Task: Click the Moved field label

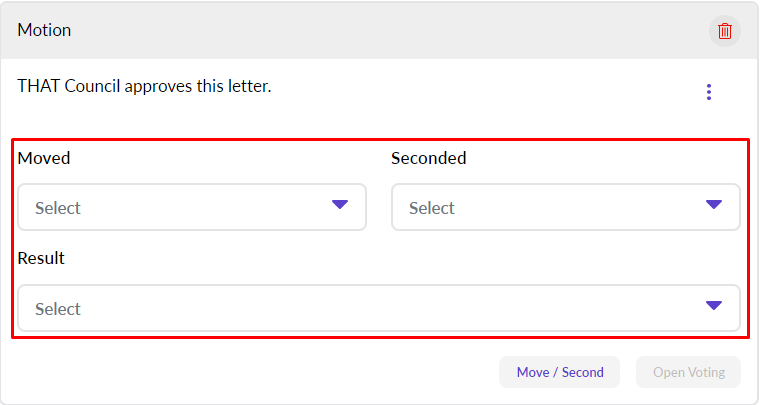Action: pyautogui.click(x=44, y=158)
